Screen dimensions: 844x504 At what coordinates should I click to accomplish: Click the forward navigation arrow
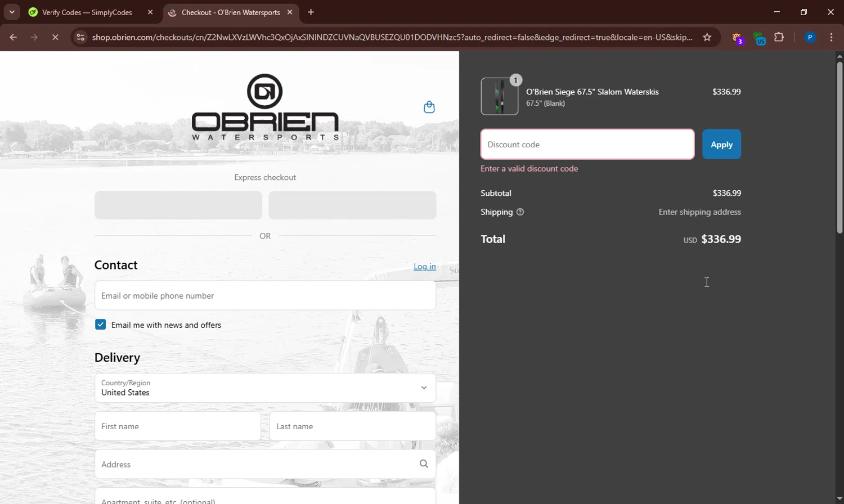pyautogui.click(x=34, y=38)
